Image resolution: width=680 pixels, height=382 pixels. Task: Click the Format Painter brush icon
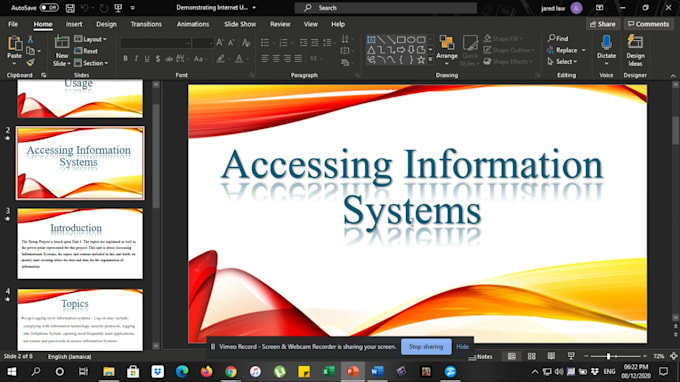(30, 63)
